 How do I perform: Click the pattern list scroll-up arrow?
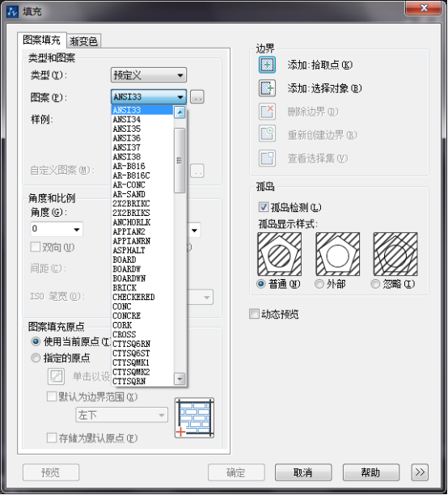(x=180, y=112)
